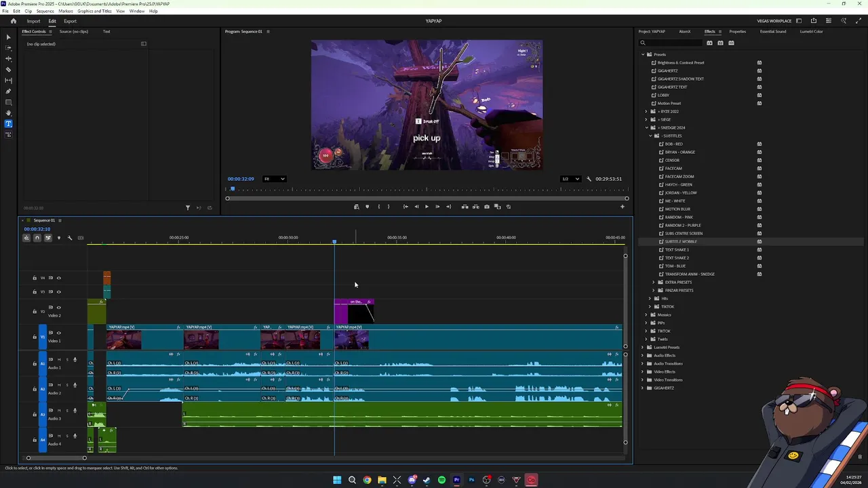
Task: Open the 1/2 playback resolution dropdown
Action: point(570,179)
